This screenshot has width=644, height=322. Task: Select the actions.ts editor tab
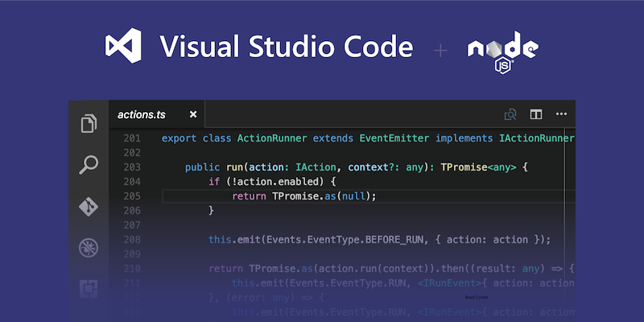click(157, 114)
